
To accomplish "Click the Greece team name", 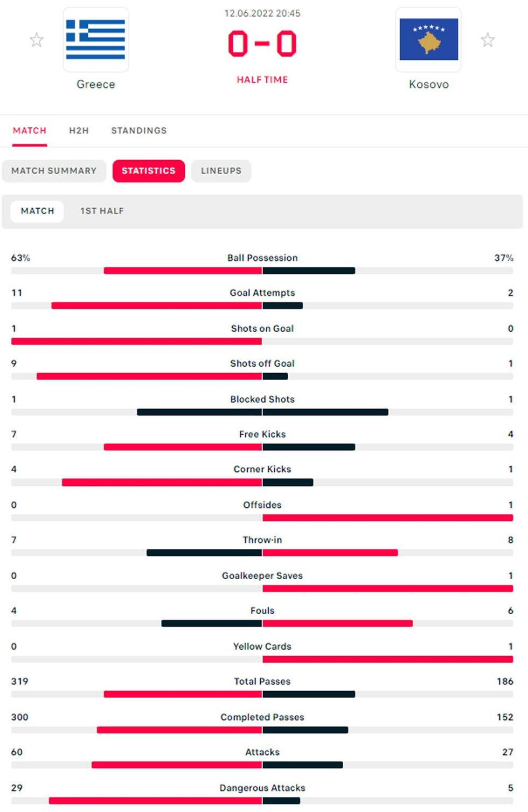I will pyautogui.click(x=96, y=84).
